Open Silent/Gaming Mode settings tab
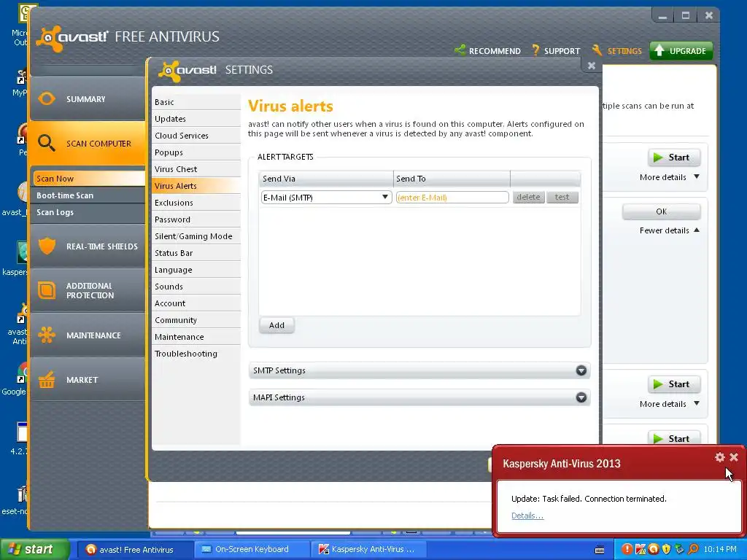Viewport: 747px width, 560px height. (x=196, y=236)
